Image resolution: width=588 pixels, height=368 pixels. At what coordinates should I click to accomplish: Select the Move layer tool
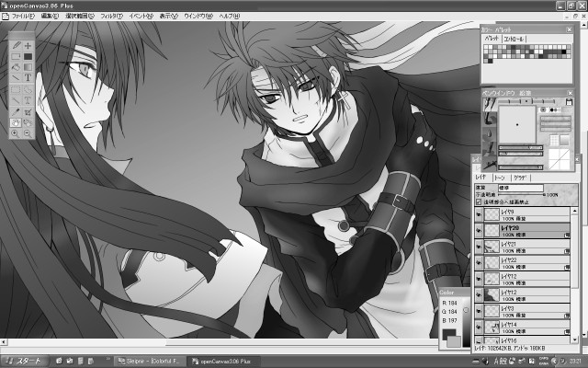pyautogui.click(x=28, y=46)
